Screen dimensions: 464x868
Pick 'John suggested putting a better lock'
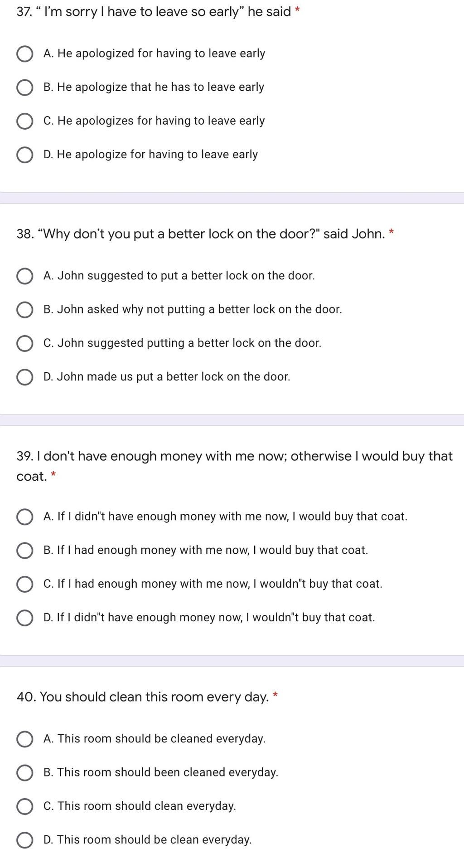coord(24,343)
